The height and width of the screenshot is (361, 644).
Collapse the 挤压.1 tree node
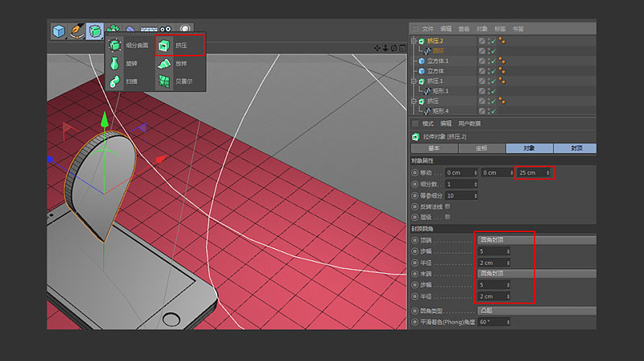tap(414, 81)
